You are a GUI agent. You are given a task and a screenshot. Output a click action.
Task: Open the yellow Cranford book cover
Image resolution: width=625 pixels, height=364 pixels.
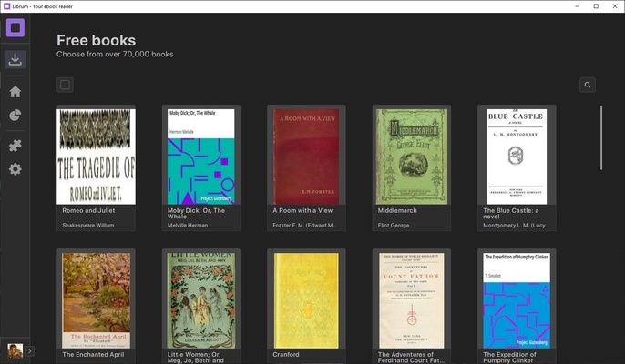(x=306, y=300)
